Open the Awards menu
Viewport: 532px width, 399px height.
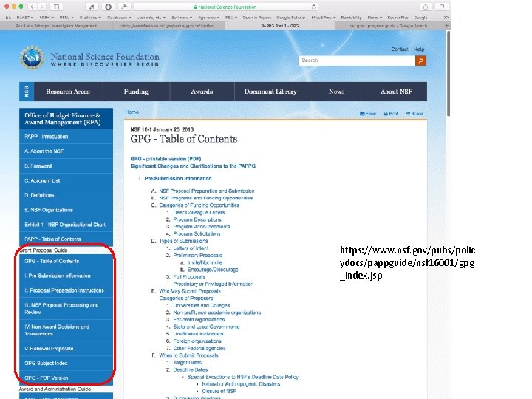tap(202, 92)
